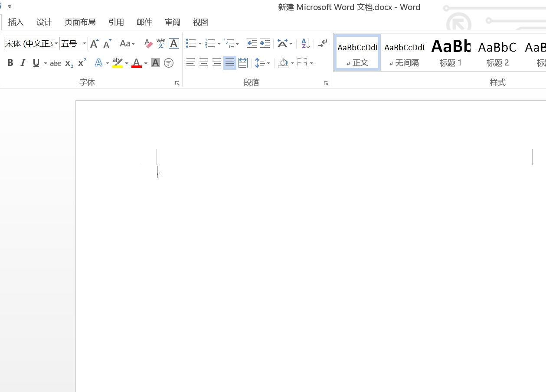
Task: Click the decrease indent icon
Action: pos(252,44)
